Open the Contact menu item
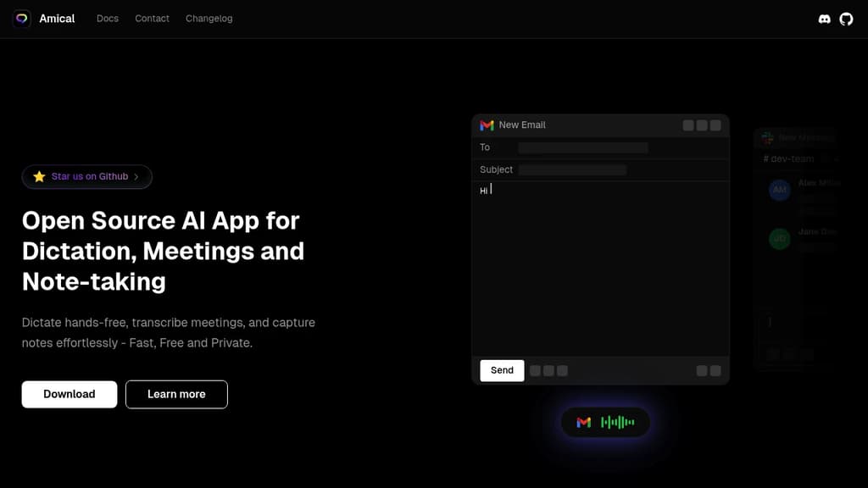868x488 pixels. point(152,19)
